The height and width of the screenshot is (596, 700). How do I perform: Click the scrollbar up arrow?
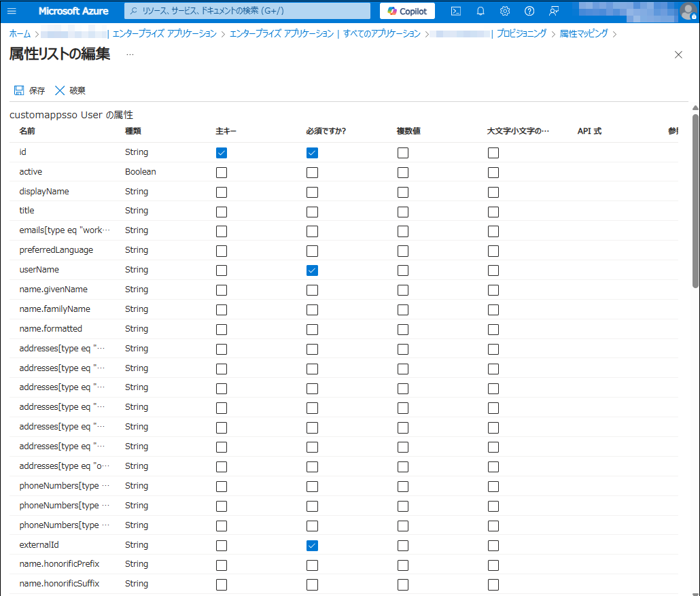pos(695,107)
